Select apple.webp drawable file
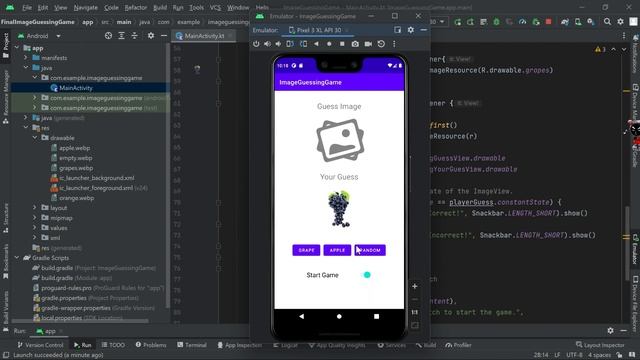Image resolution: width=640 pixels, height=360 pixels. pyautogui.click(x=74, y=148)
